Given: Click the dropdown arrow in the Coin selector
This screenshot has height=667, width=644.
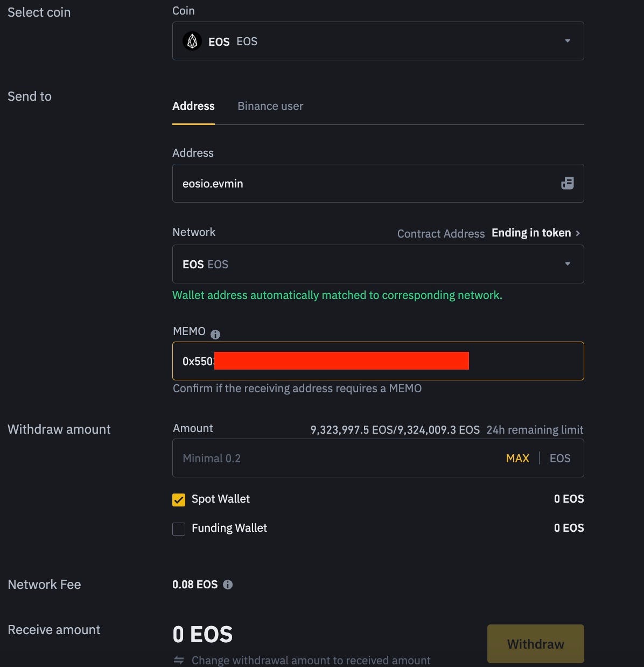Looking at the screenshot, I should tap(567, 40).
